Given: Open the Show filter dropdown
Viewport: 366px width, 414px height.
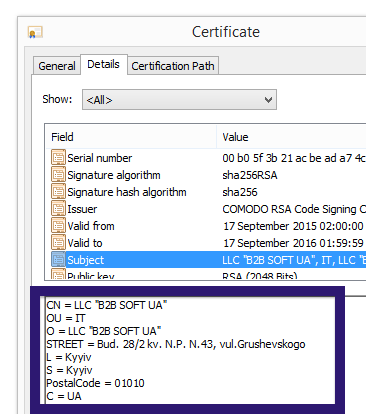Looking at the screenshot, I should click(179, 99).
